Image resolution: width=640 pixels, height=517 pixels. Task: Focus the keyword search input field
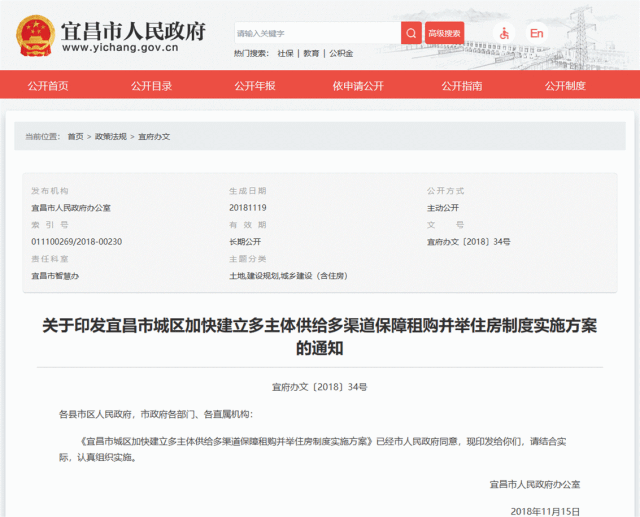318,33
